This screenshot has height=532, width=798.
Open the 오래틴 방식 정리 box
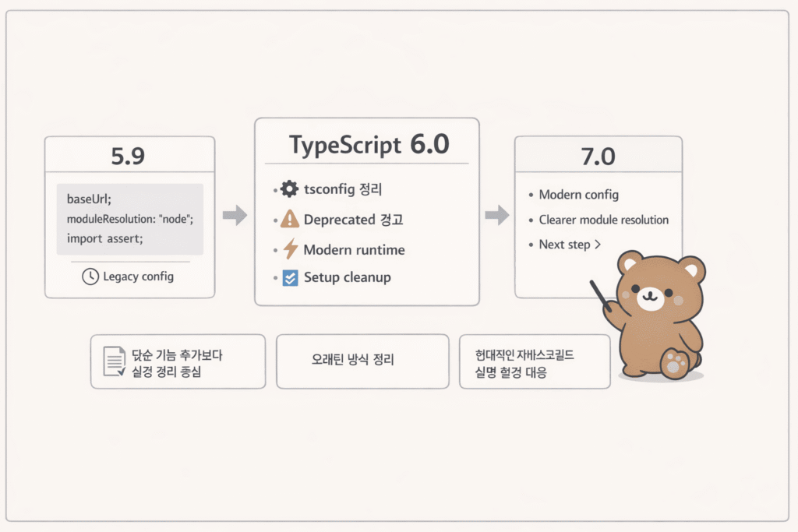point(362,360)
